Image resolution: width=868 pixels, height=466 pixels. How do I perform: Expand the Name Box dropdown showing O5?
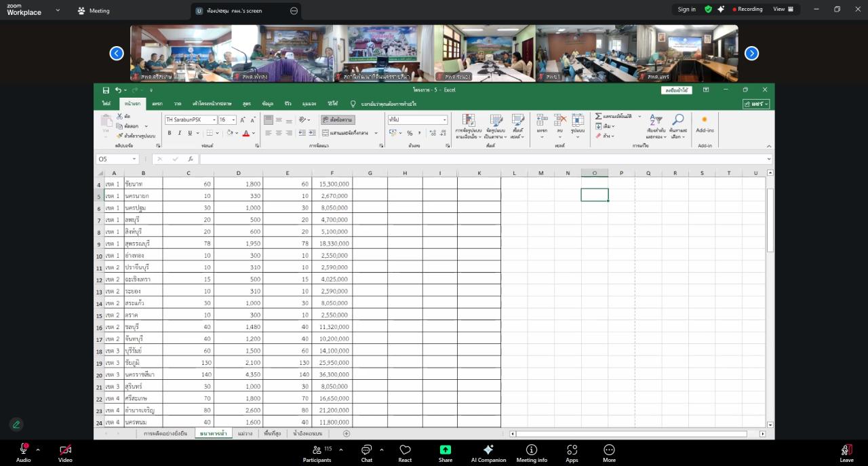point(134,159)
